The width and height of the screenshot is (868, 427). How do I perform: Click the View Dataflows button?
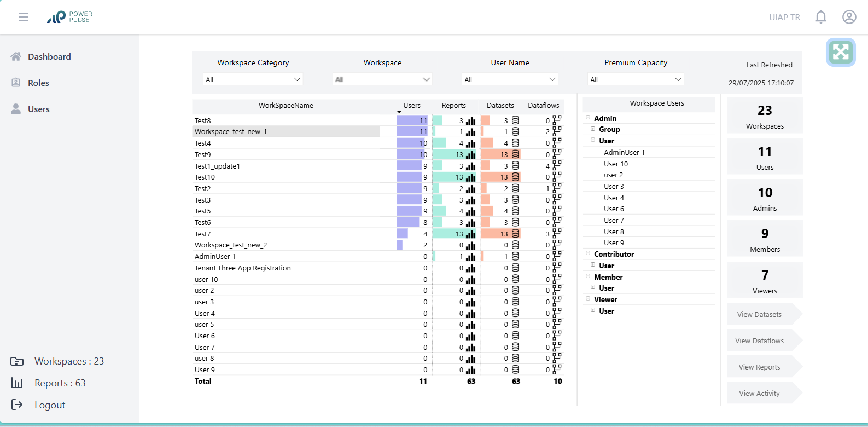tap(765, 341)
